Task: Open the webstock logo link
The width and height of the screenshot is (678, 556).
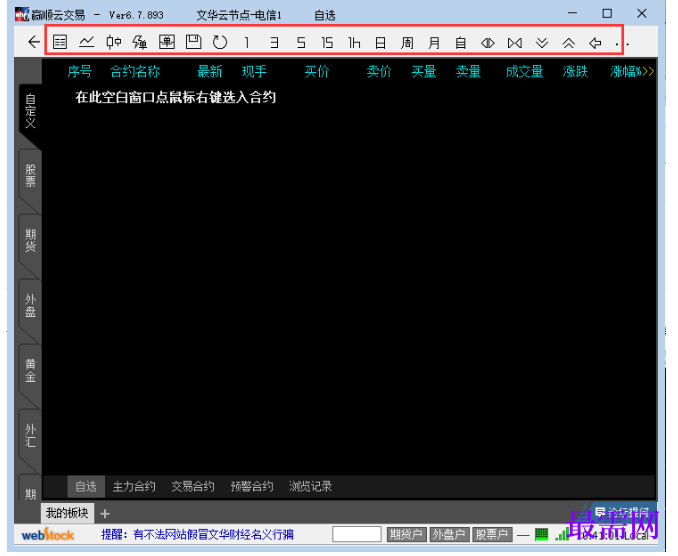Action: click(x=48, y=535)
